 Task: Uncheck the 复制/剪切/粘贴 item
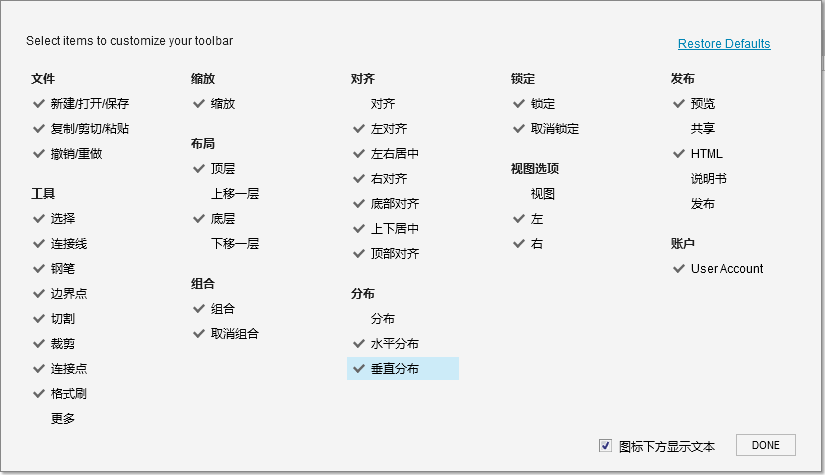pos(89,129)
